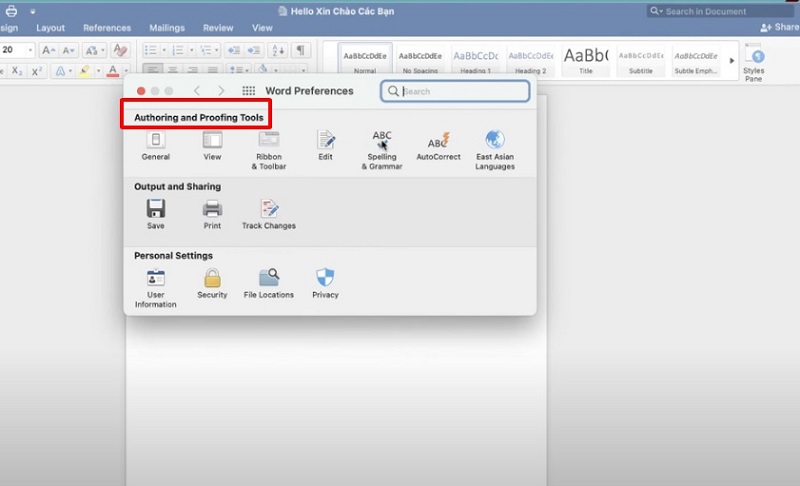Apply Heading 1 style
Screen dimensions: 800x486
[476, 60]
